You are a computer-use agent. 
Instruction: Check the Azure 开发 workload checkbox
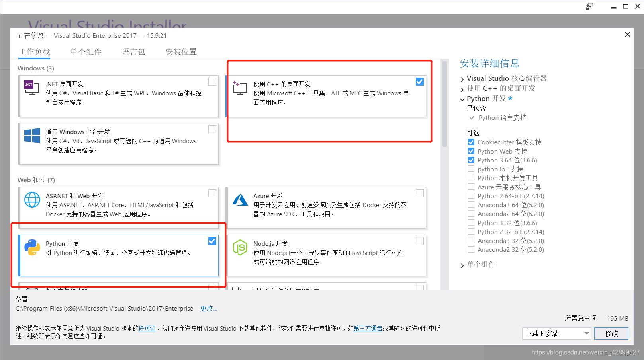point(420,193)
